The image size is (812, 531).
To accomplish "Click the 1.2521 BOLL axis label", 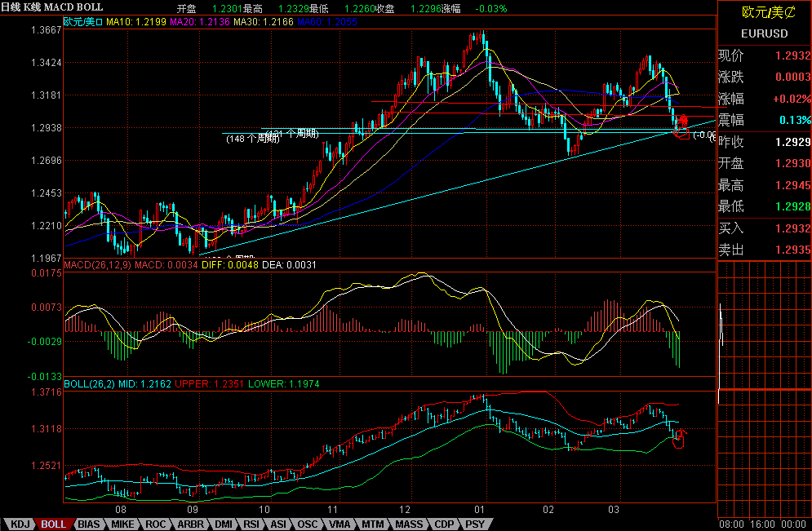I will [46, 465].
